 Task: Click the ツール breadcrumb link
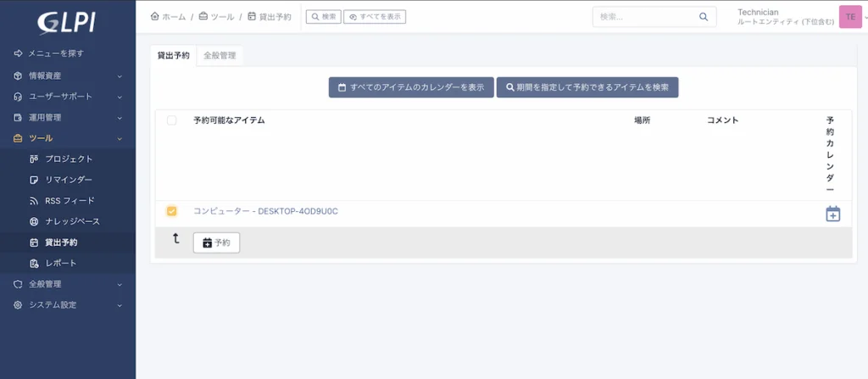pyautogui.click(x=216, y=17)
